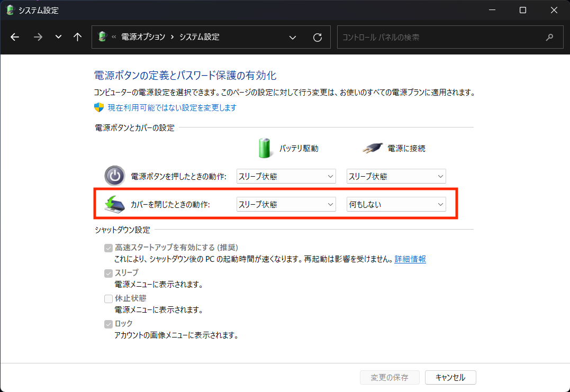
Task: Click the laptop lid close icon
Action: tap(114, 204)
